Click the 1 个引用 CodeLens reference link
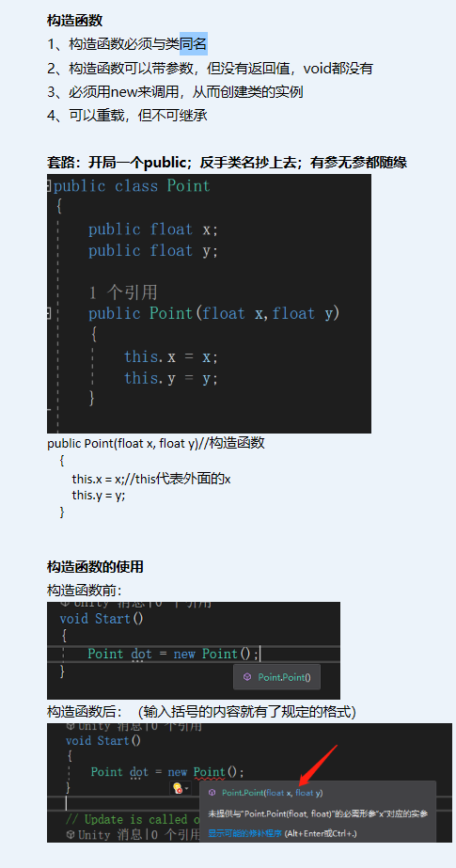Viewport: 456px width, 868px height. tap(123, 292)
